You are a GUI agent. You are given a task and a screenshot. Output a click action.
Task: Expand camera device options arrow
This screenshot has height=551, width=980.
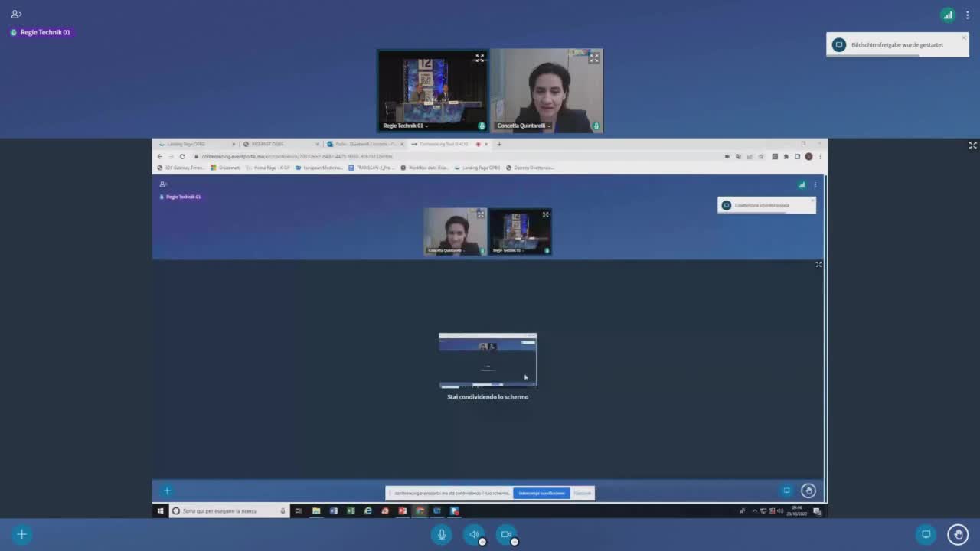(x=514, y=542)
